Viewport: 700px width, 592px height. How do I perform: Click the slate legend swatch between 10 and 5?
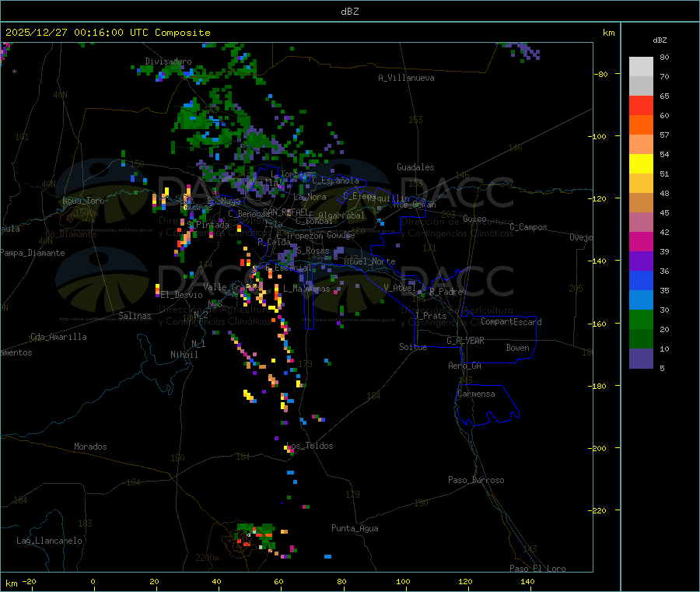(641, 359)
